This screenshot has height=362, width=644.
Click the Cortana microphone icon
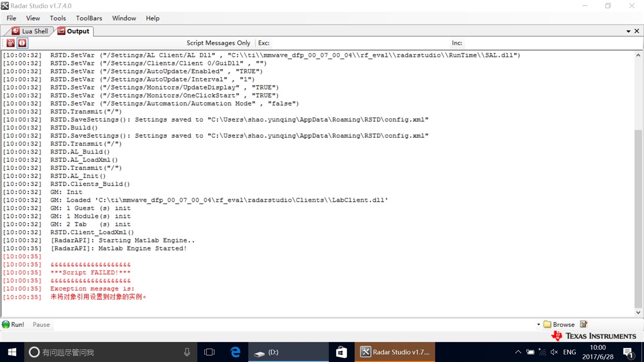point(187,352)
